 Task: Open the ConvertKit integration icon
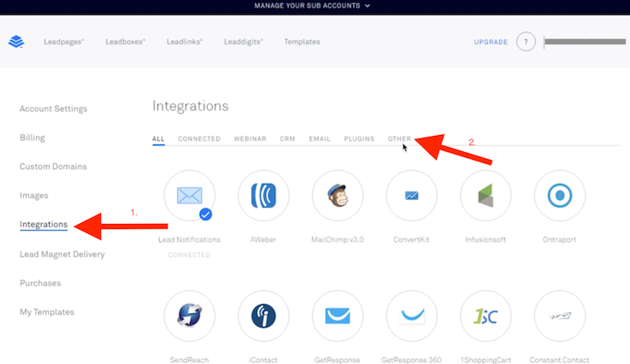(411, 196)
